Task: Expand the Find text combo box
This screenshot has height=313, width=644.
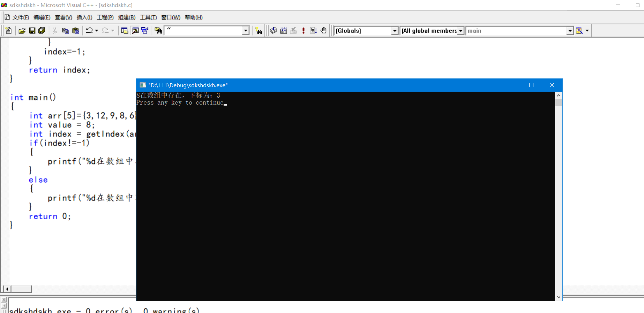Action: (246, 31)
